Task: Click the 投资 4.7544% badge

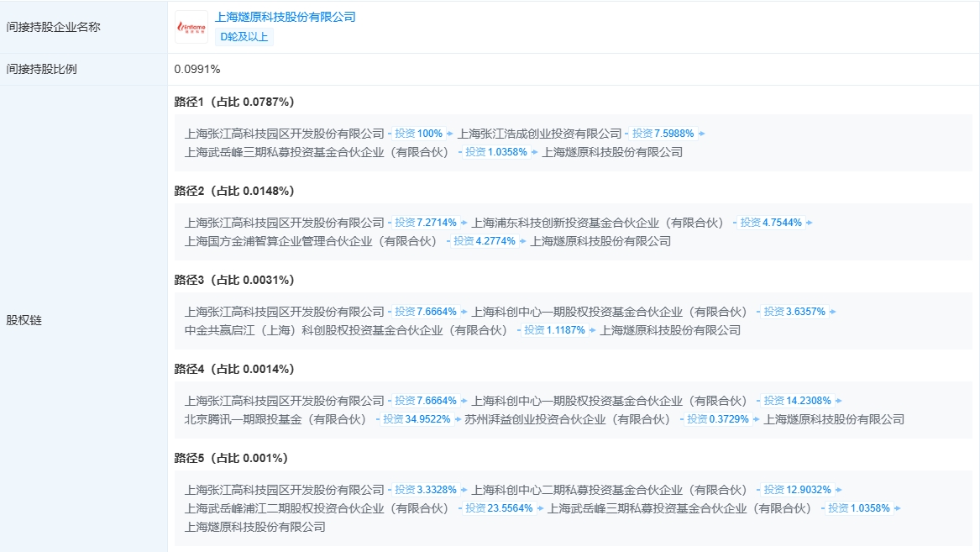Action: point(771,223)
